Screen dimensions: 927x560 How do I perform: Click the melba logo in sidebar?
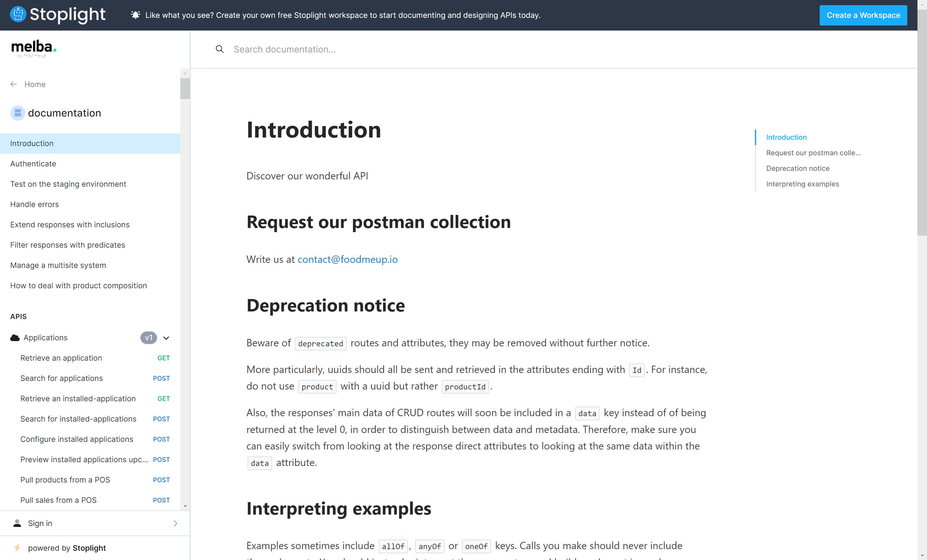tap(34, 49)
